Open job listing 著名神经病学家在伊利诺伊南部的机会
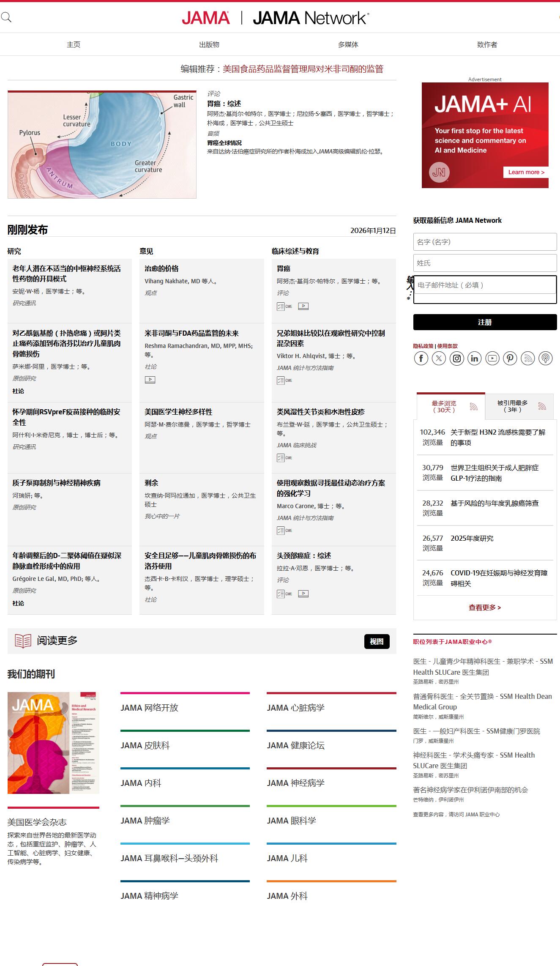The height and width of the screenshot is (966, 560). tap(470, 790)
